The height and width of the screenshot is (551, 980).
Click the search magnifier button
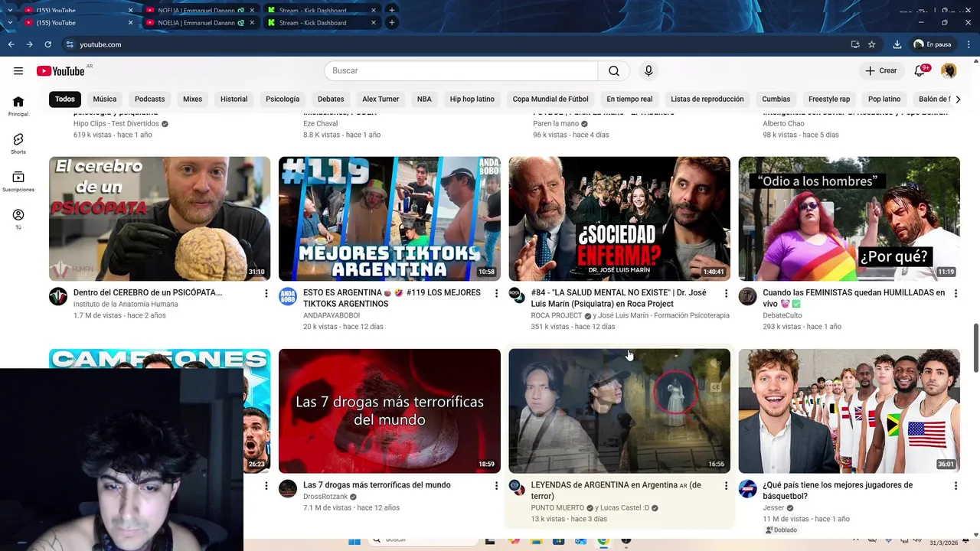(x=614, y=71)
